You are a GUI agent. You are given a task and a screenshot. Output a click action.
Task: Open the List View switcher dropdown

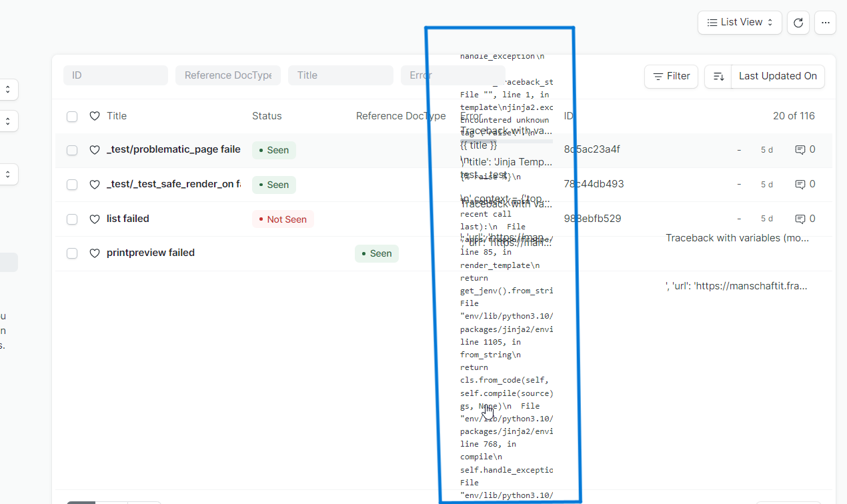740,22
